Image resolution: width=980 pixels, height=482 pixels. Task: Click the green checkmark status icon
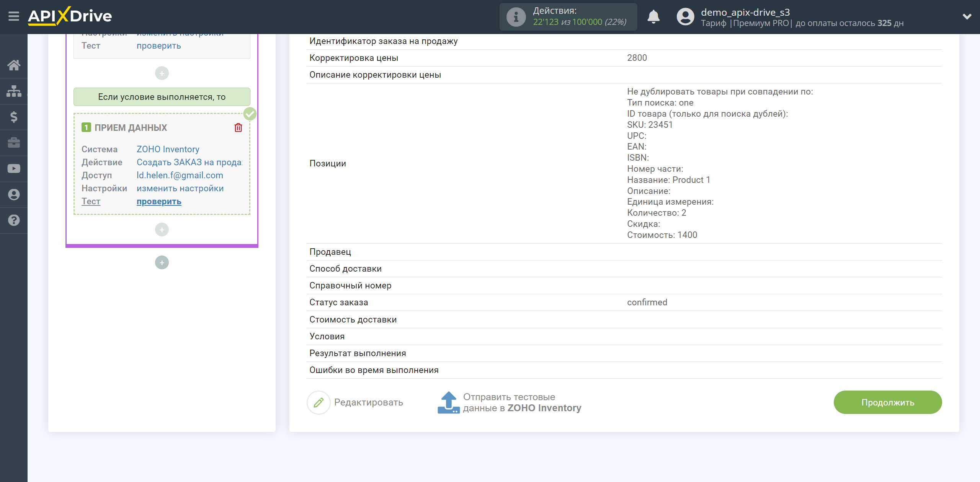tap(250, 114)
